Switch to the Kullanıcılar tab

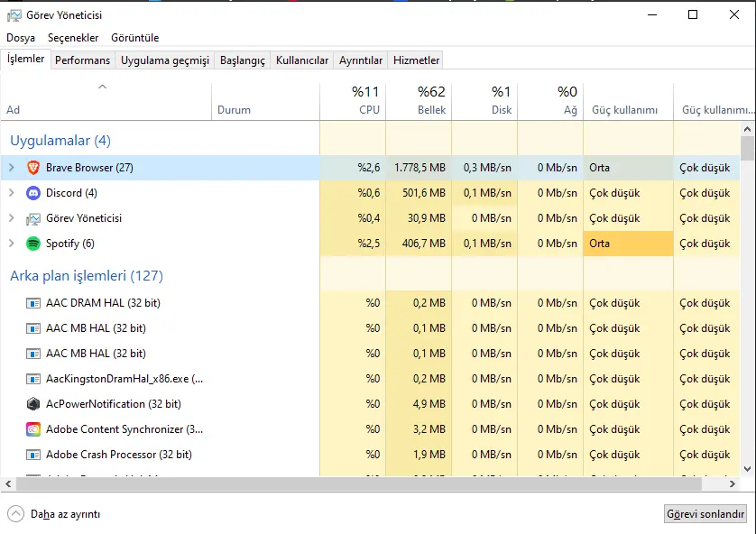click(302, 60)
